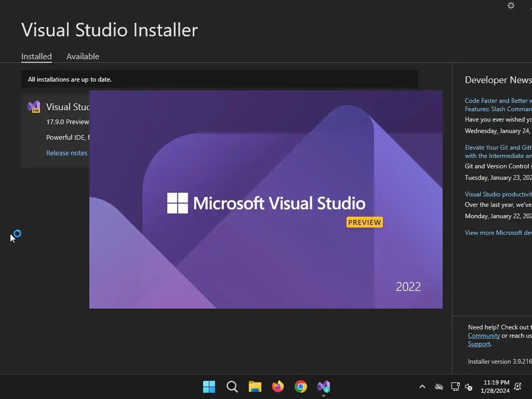
Task: Open taskbar Search
Action: click(232, 387)
